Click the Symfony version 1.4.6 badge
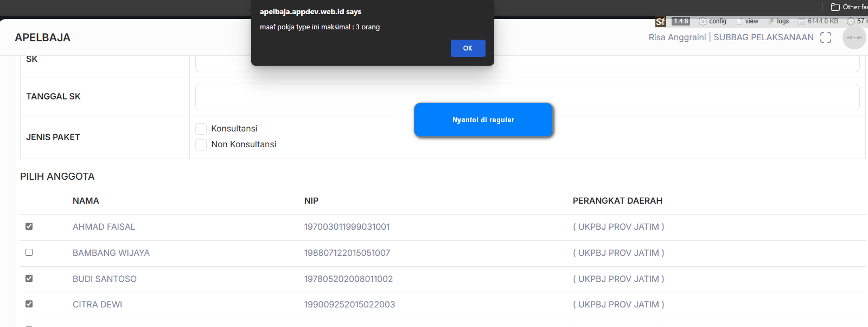 tap(680, 21)
